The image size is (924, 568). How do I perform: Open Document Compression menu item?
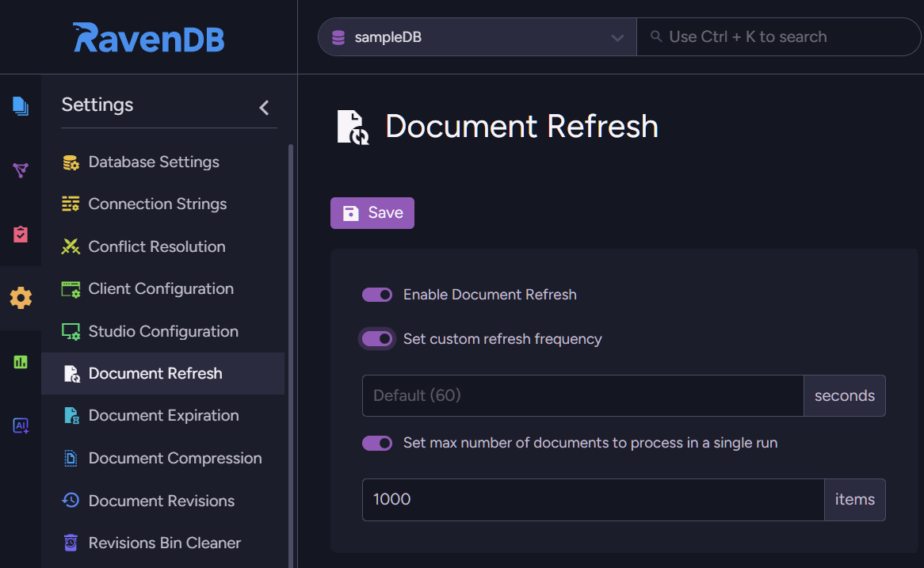point(162,458)
